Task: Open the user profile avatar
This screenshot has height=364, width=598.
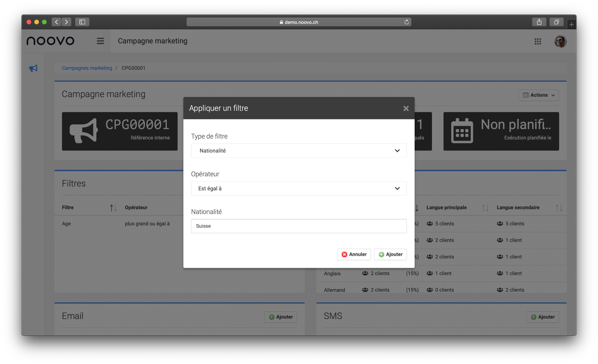Action: point(560,41)
